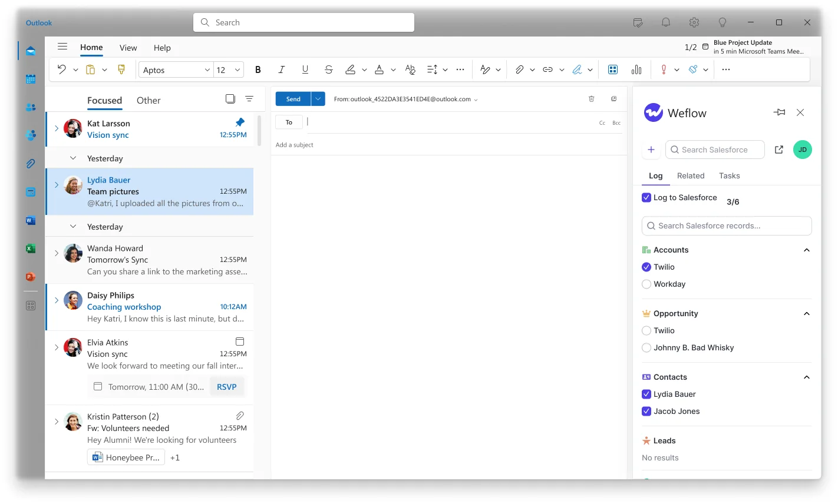
Task: Collapse the Opportunity section
Action: [x=807, y=314]
